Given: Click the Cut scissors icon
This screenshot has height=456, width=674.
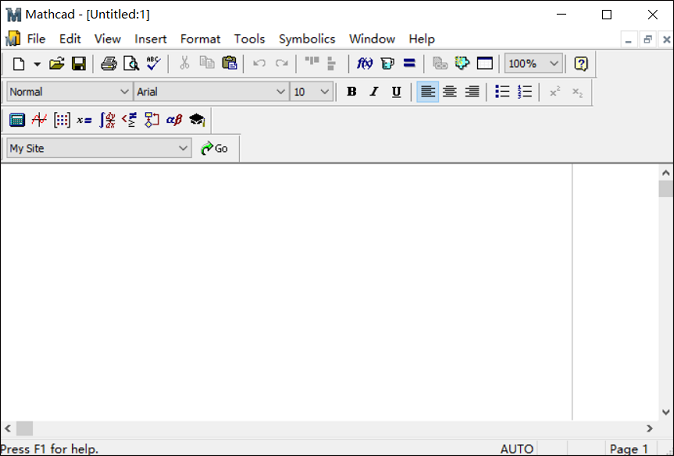Looking at the screenshot, I should tap(184, 63).
